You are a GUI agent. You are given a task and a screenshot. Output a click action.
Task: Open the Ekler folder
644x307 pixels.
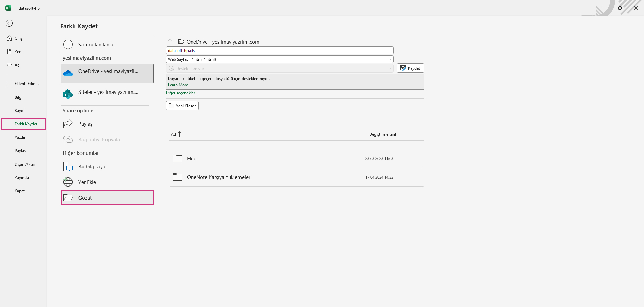click(x=193, y=159)
